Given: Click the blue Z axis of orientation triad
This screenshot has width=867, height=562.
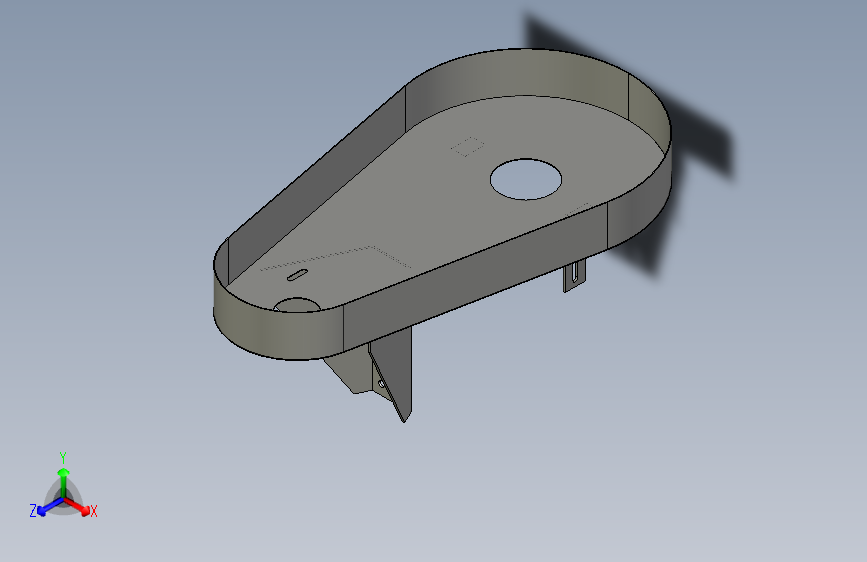Looking at the screenshot, I should pos(49,507).
